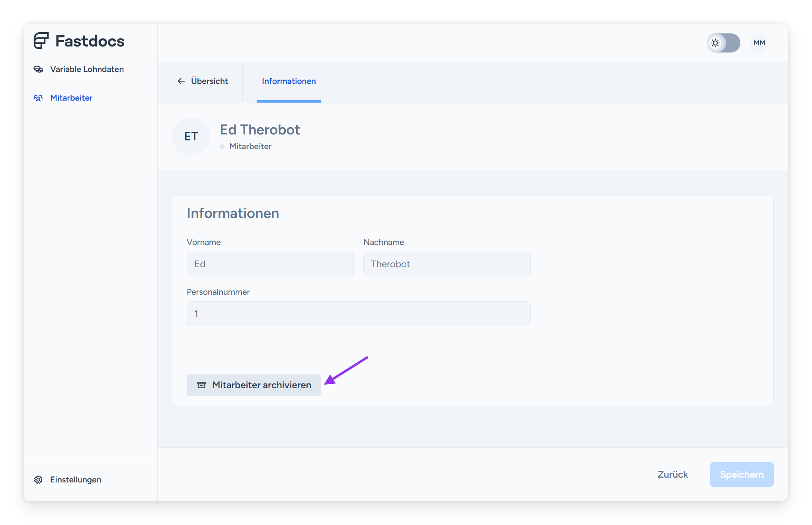Toggle the light/dark mode switch
This screenshot has height=525, width=812.
(x=723, y=43)
